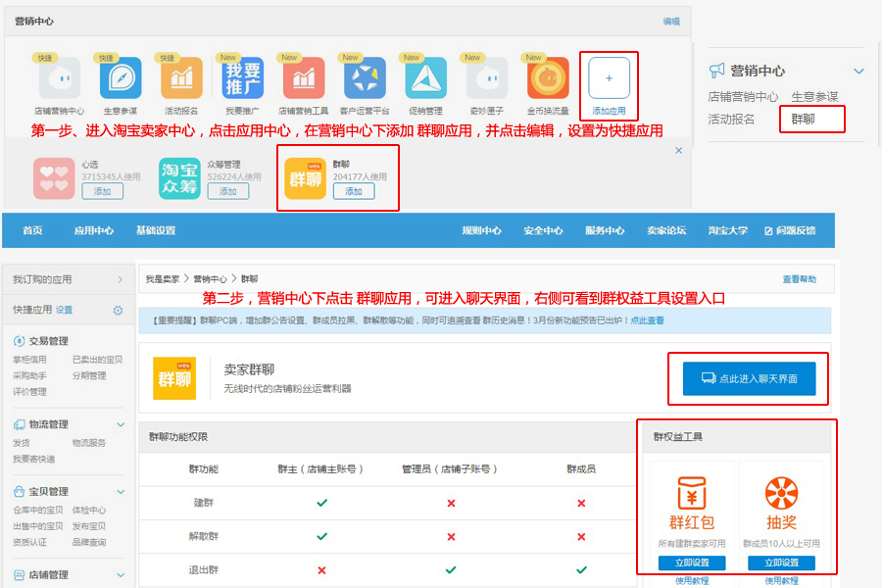Open the 客户运营平台 app icon
Viewport: 882px width, 588px height.
pyautogui.click(x=365, y=78)
